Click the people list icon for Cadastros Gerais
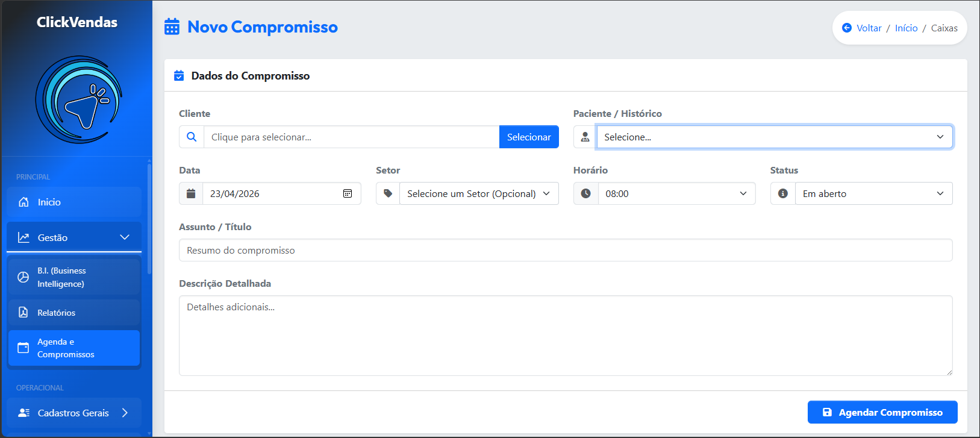The image size is (980, 438). click(24, 413)
